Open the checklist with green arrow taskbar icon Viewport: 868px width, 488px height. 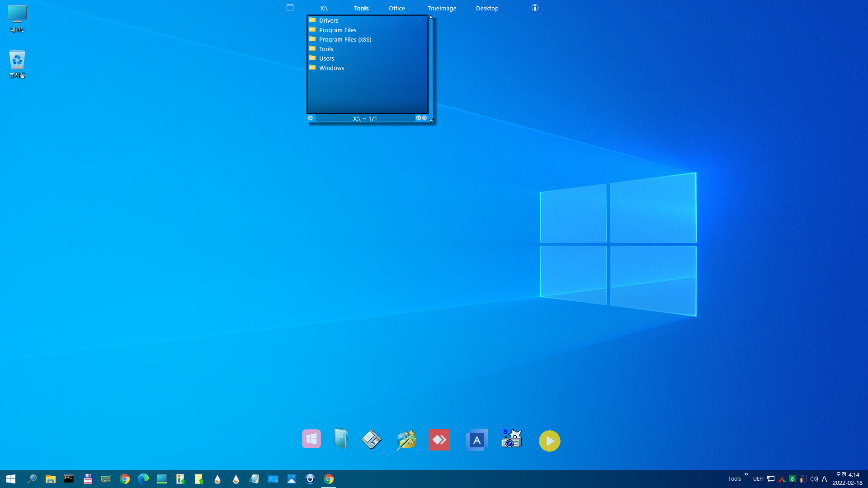point(180,479)
